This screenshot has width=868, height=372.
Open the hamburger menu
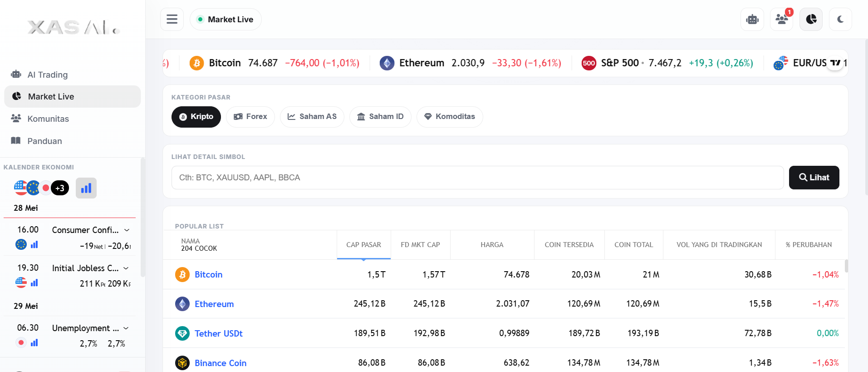[x=172, y=19]
